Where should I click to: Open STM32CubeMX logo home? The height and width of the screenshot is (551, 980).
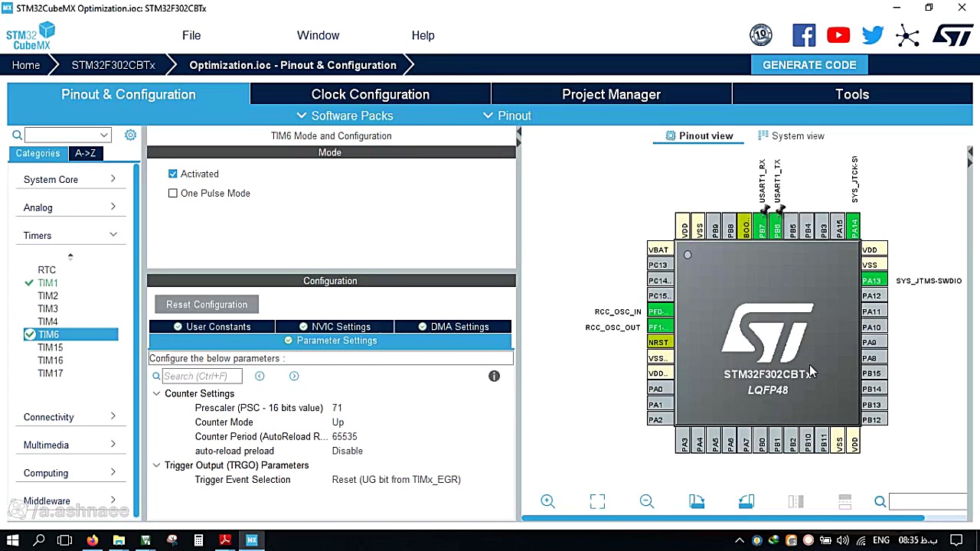(31, 36)
